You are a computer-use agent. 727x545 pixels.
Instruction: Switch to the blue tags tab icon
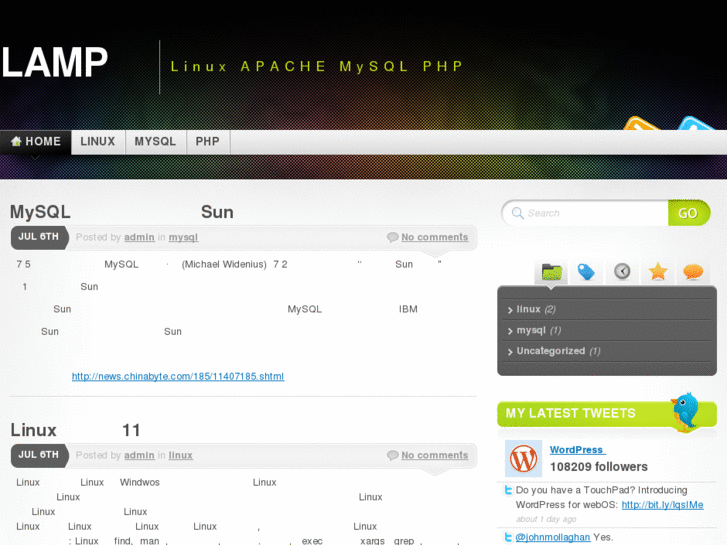pyautogui.click(x=586, y=272)
